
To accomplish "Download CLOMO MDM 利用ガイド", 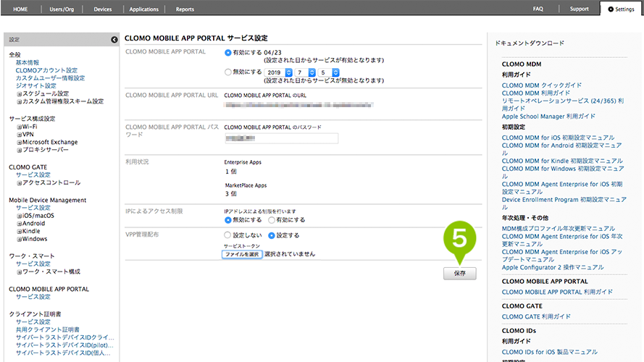I will click(535, 93).
